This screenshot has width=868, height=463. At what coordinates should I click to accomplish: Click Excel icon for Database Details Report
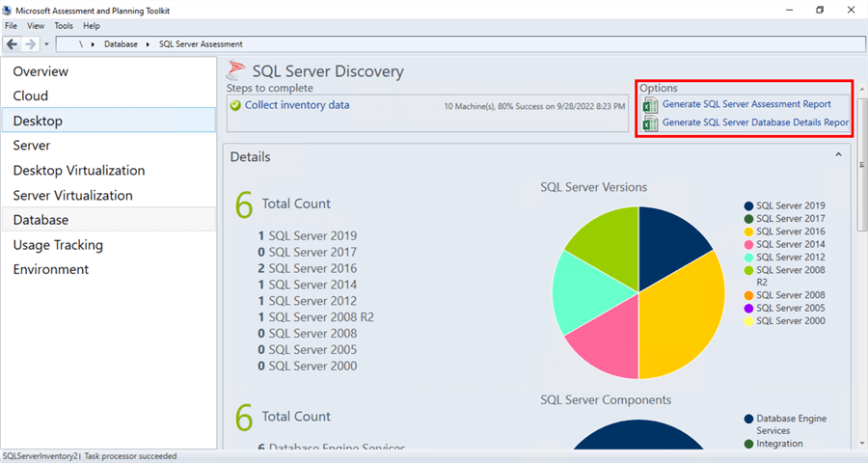pyautogui.click(x=650, y=123)
